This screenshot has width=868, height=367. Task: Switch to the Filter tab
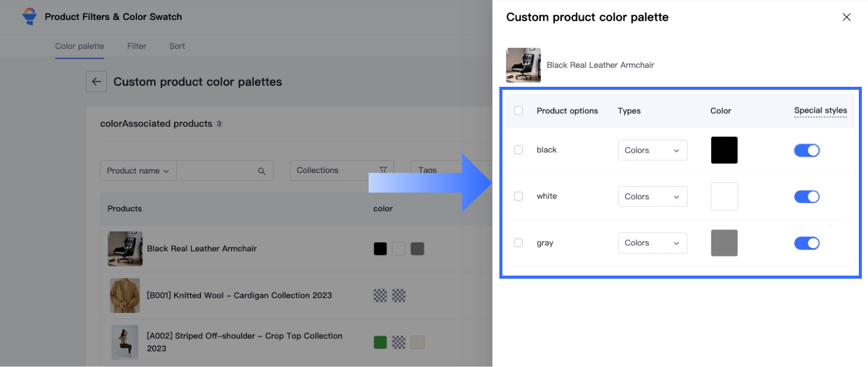(136, 46)
